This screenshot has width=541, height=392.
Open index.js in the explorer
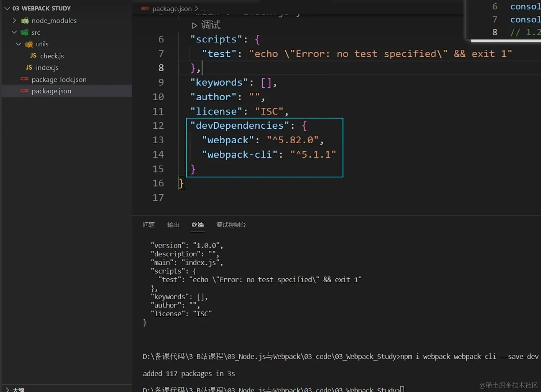coord(47,68)
